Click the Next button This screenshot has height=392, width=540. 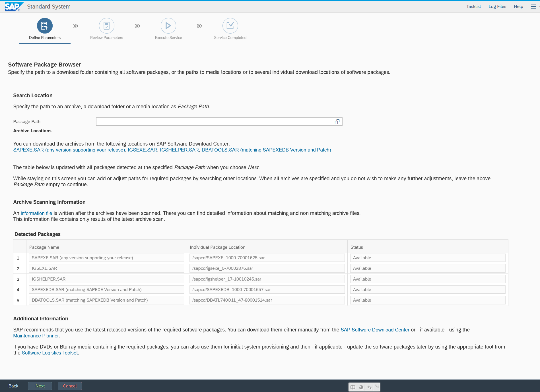(40, 386)
